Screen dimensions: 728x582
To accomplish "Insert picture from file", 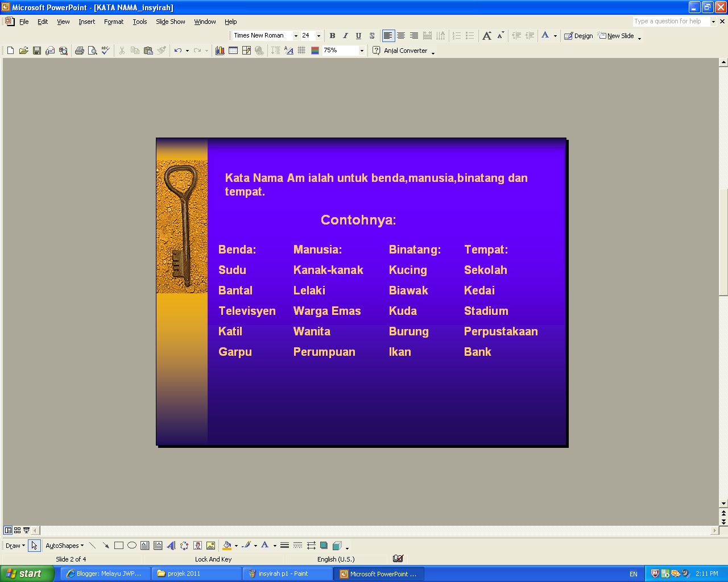I will click(x=210, y=546).
